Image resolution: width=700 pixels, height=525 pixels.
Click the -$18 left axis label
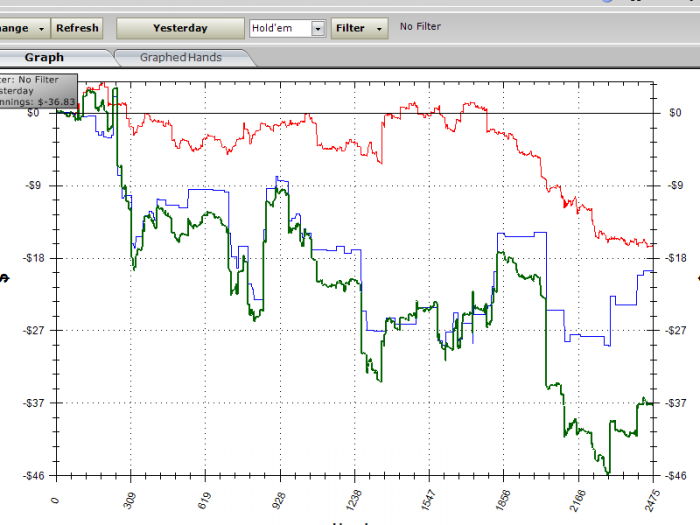tap(32, 258)
